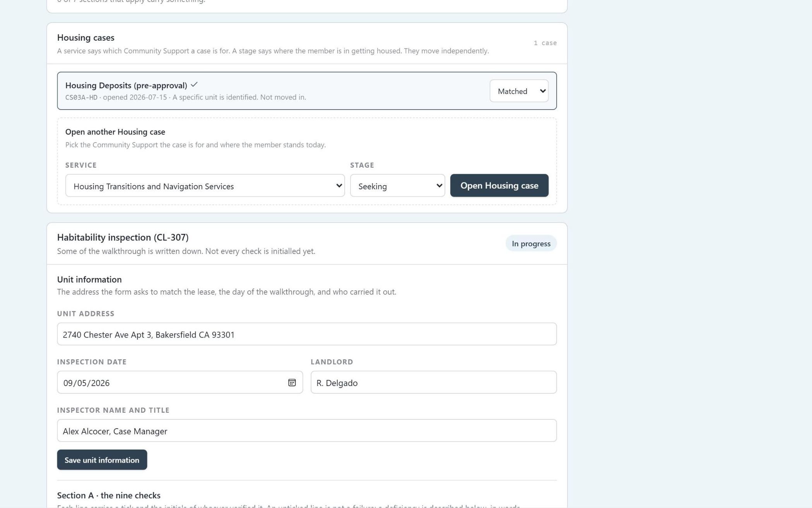Open the Matched stage dropdown
This screenshot has width=812, height=508.
519,91
